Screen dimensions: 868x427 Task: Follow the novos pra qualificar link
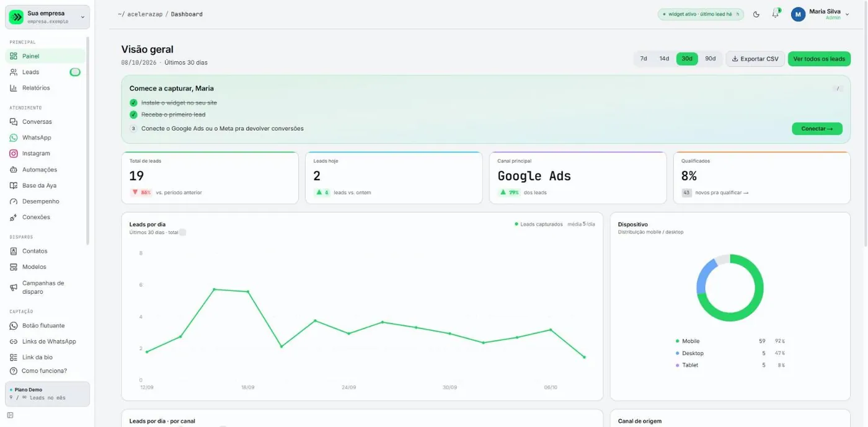pos(722,193)
